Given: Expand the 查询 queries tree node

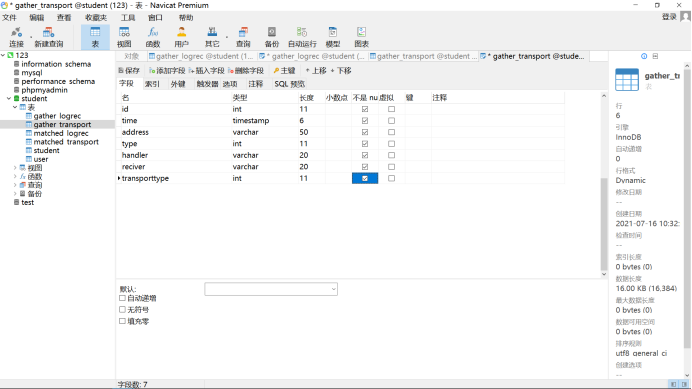Looking at the screenshot, I should point(15,185).
